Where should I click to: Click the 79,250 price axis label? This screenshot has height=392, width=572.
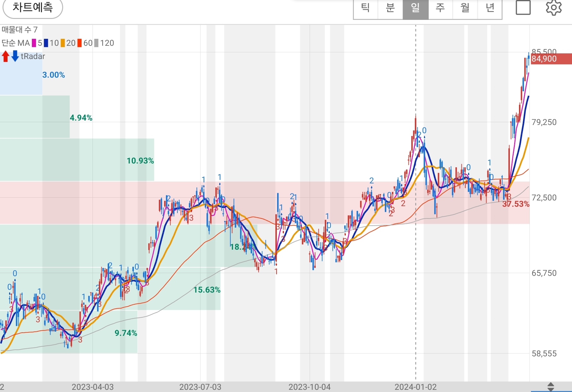coord(544,122)
